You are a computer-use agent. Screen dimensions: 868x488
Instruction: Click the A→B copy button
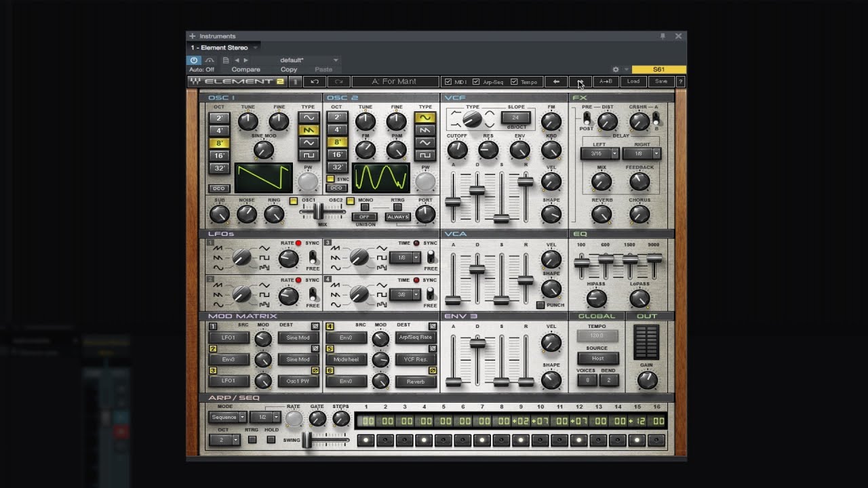point(606,81)
